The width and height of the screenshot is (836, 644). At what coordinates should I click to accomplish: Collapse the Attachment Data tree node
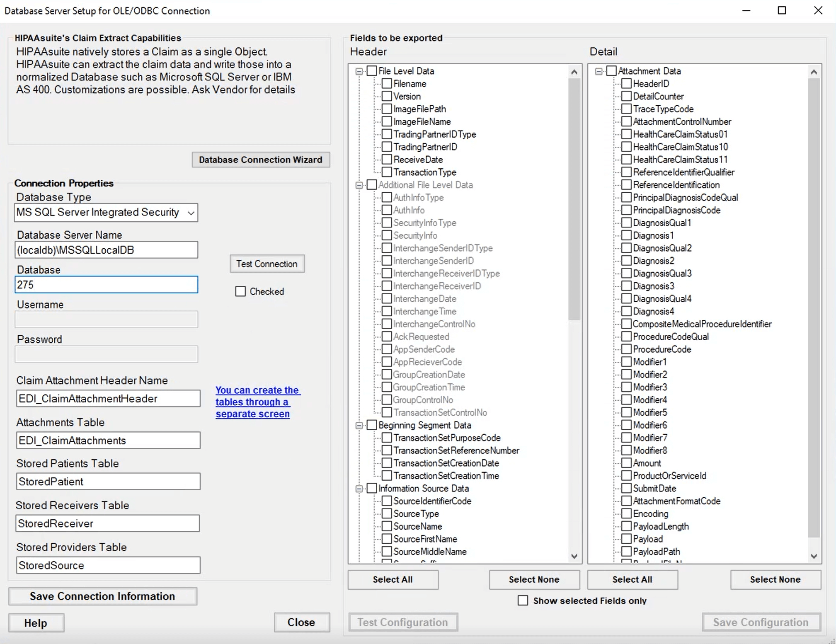599,71
